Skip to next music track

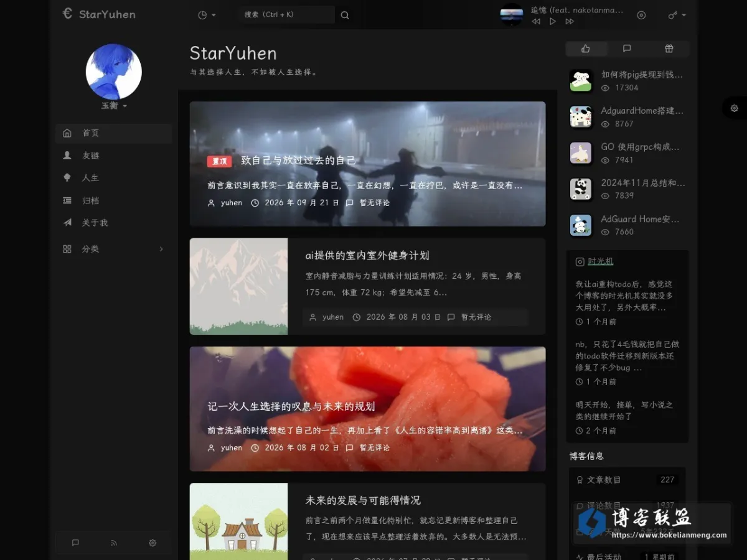[x=569, y=21]
